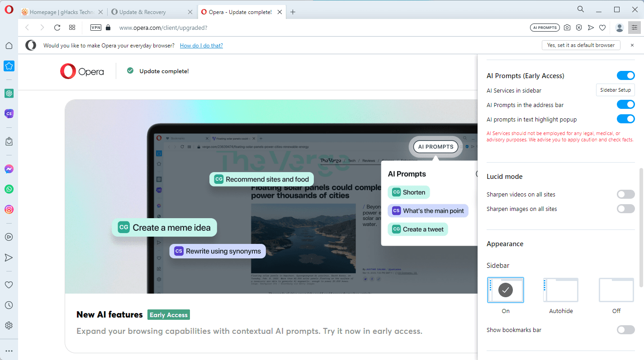Open the ad blocker shield icon

point(579,28)
